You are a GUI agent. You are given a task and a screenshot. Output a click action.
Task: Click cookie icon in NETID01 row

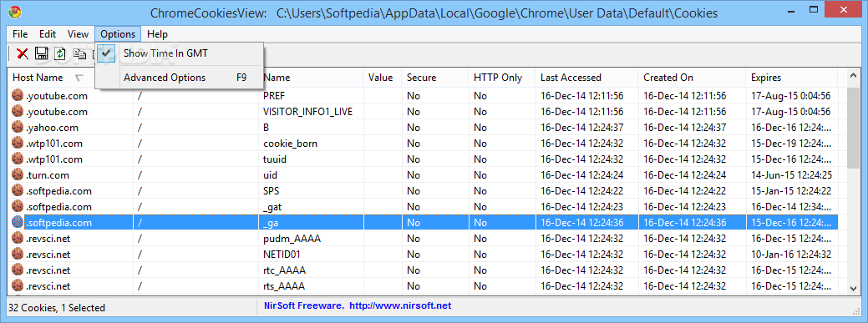point(18,255)
